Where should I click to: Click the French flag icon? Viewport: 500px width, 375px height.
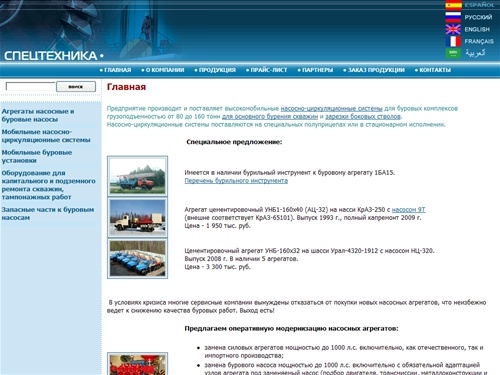(x=453, y=41)
